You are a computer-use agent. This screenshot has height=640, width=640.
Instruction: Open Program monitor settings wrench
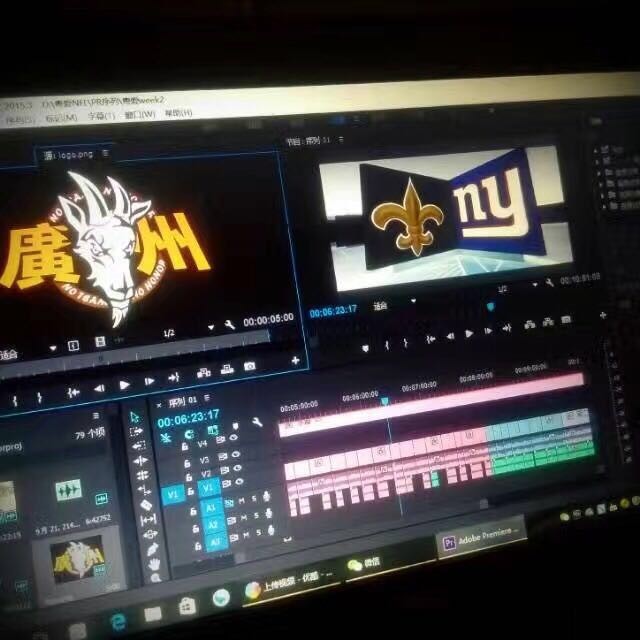[549, 282]
